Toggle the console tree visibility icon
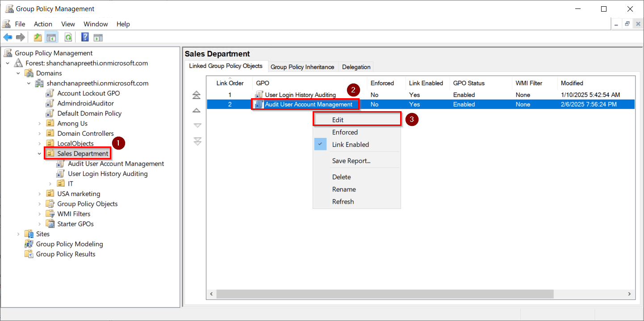Viewport: 644px width, 321px height. tap(51, 37)
